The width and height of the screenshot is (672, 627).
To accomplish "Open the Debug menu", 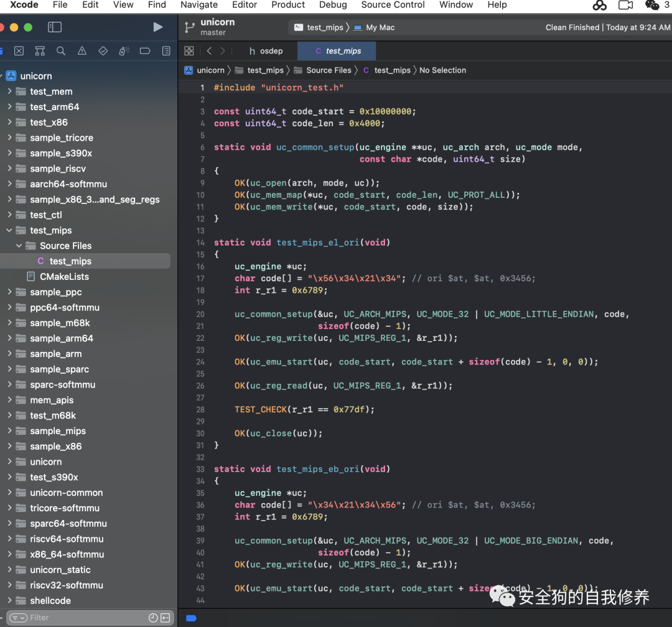I will pyautogui.click(x=333, y=5).
